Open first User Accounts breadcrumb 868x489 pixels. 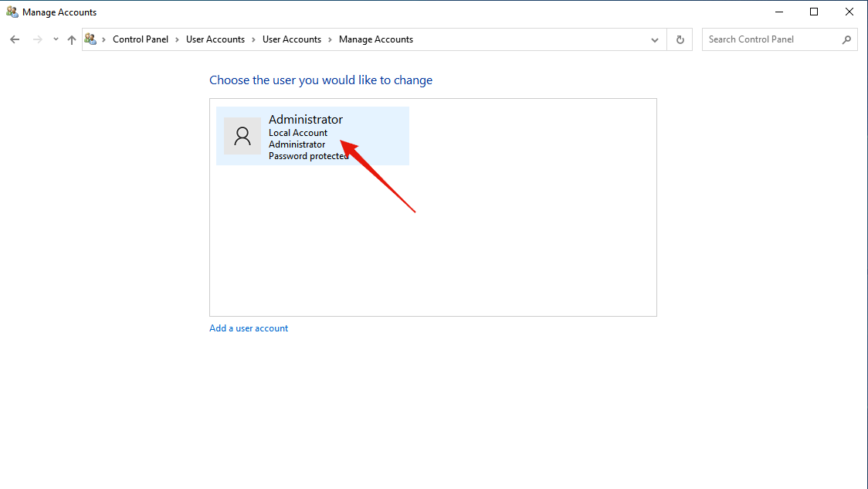215,39
